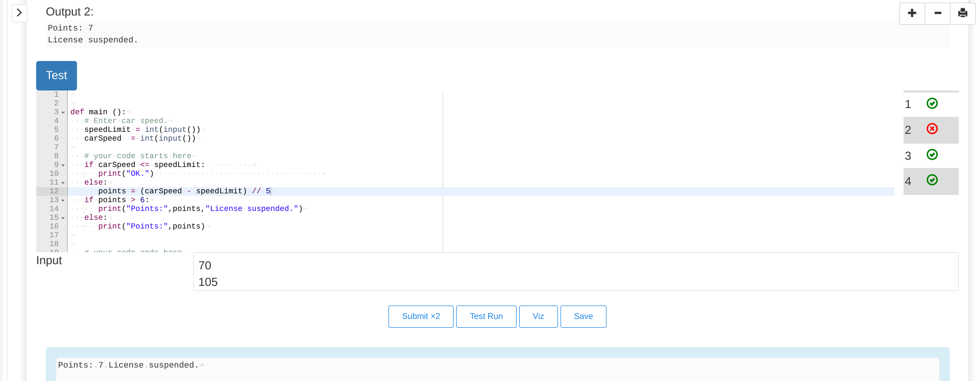
Task: Click the 'Points: 7 License suspended.' result text
Action: click(x=129, y=365)
